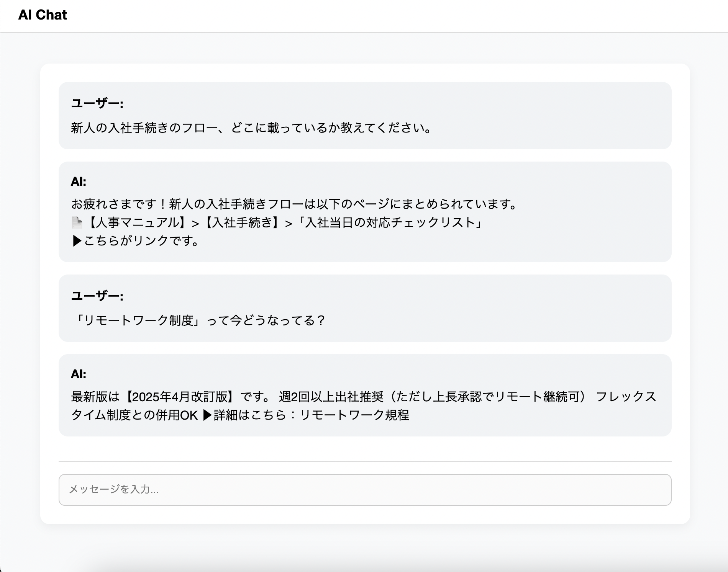Click the second ユーザー: sender label
The width and height of the screenshot is (728, 572).
click(97, 296)
